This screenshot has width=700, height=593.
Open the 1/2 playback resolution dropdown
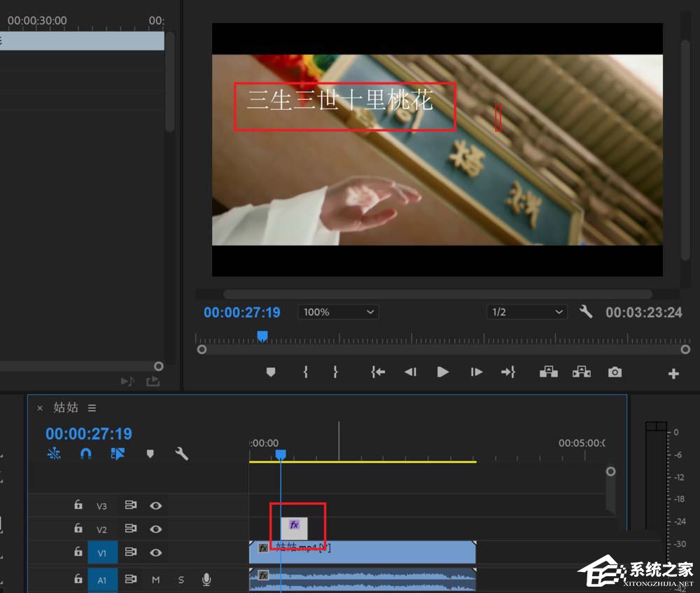[x=527, y=312]
